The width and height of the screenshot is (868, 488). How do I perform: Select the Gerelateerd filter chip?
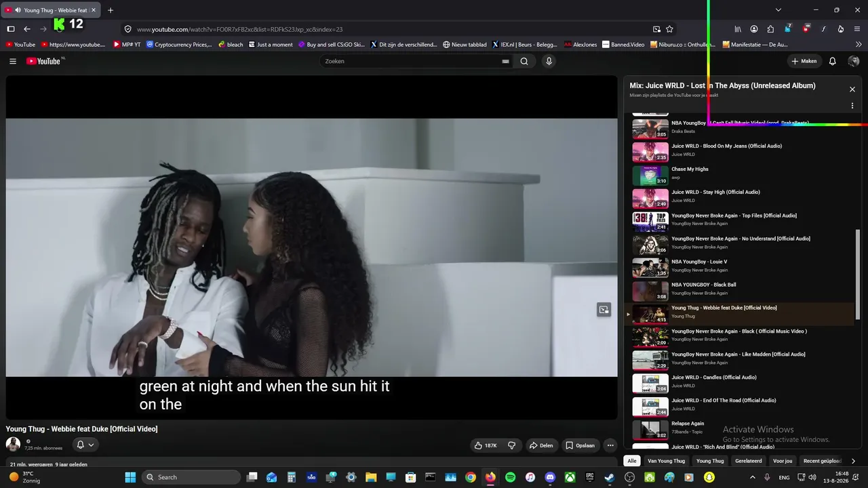(x=749, y=461)
